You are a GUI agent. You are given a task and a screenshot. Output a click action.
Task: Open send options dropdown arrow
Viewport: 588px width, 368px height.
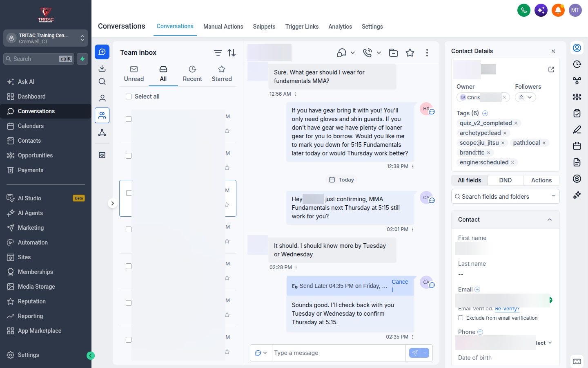[425, 353]
